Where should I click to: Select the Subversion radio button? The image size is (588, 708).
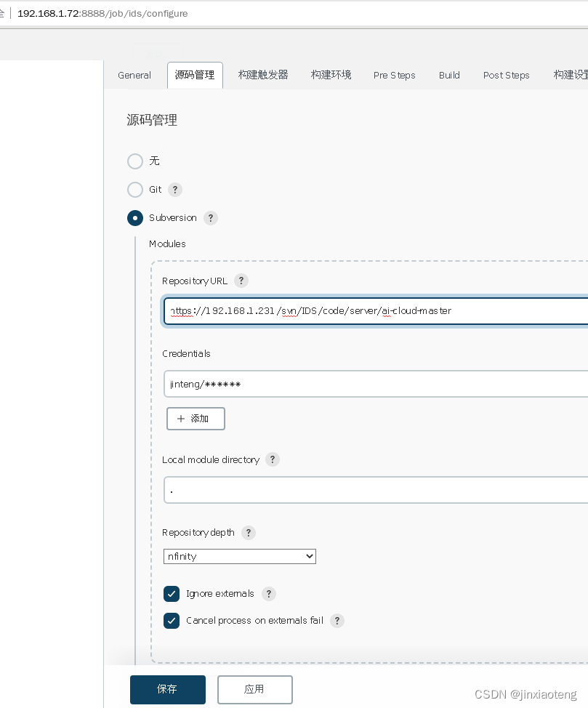point(135,218)
